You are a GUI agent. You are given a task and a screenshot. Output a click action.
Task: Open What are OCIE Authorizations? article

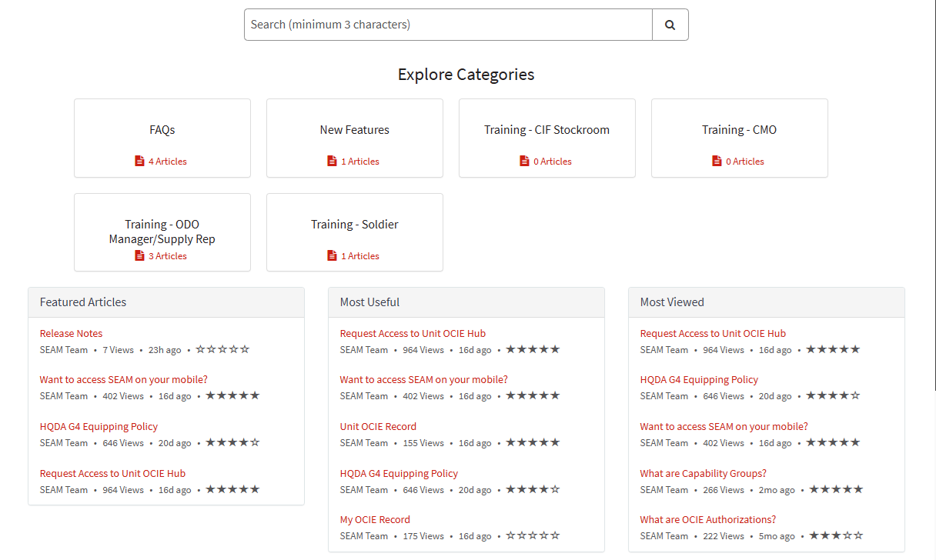(707, 520)
